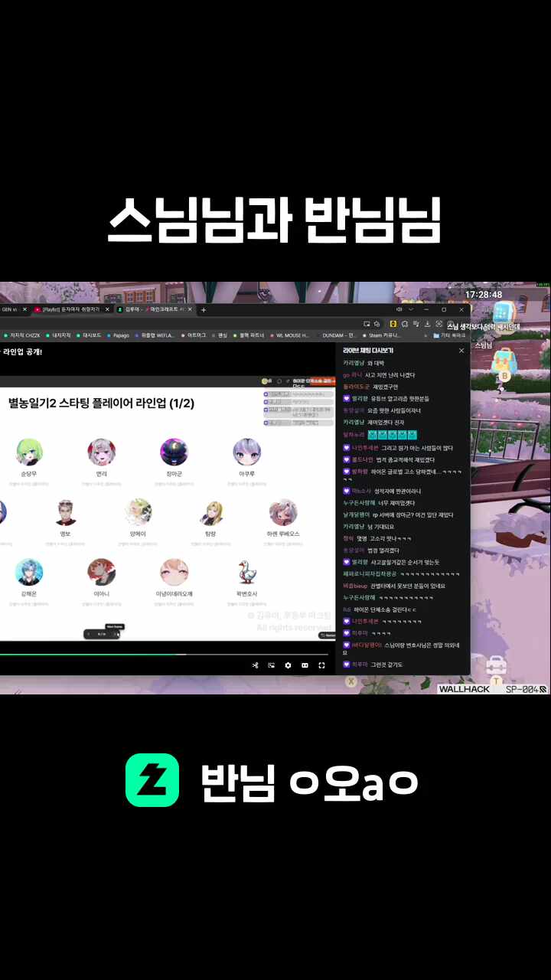Image resolution: width=551 pixels, height=980 pixels.
Task: Click the round B key badge in game
Action: point(504,376)
